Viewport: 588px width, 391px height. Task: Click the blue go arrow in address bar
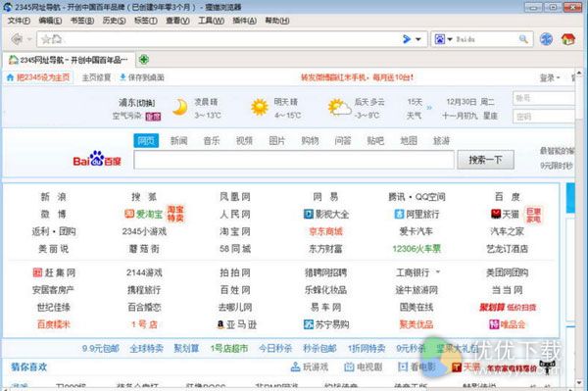click(x=407, y=39)
